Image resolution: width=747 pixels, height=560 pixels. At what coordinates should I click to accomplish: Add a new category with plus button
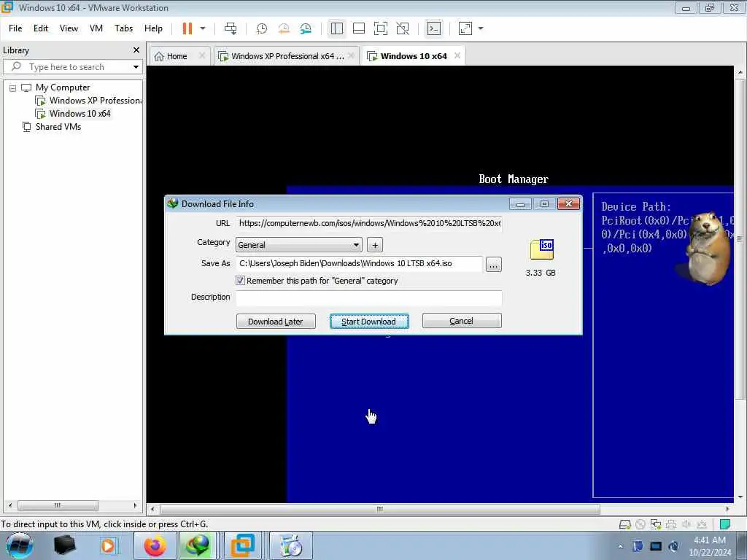pyautogui.click(x=375, y=245)
